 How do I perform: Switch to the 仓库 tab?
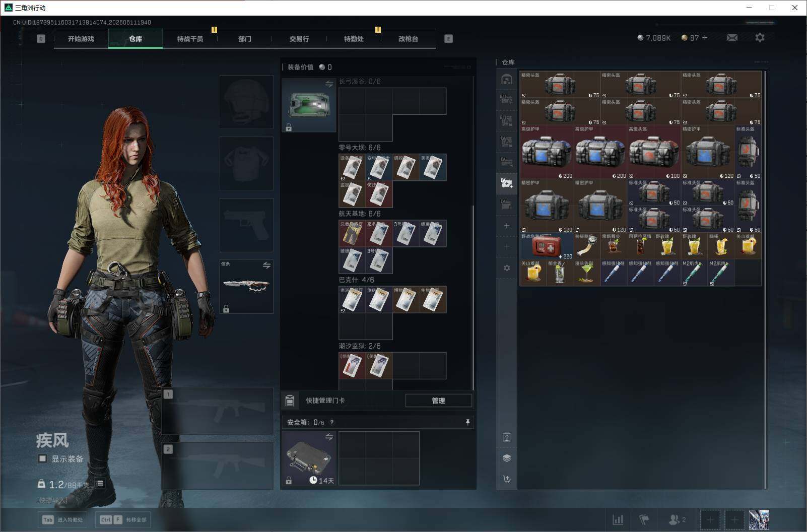[x=136, y=39]
